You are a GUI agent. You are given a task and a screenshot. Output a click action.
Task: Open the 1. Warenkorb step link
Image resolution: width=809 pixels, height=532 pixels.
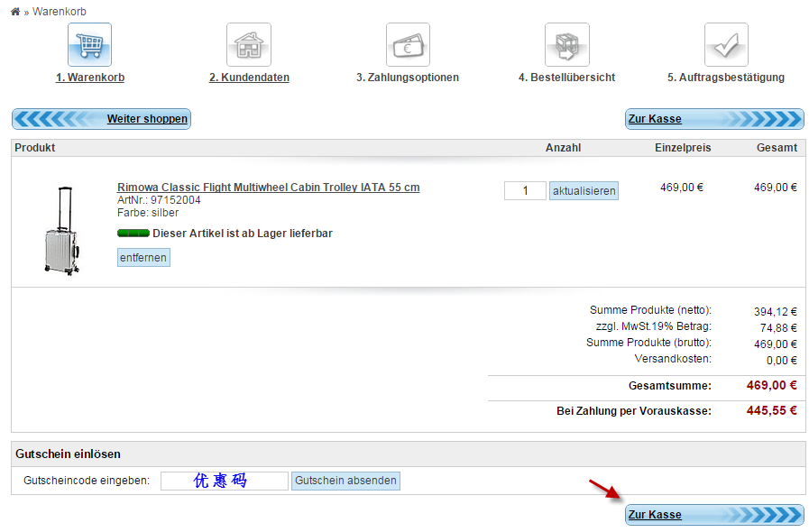click(90, 78)
